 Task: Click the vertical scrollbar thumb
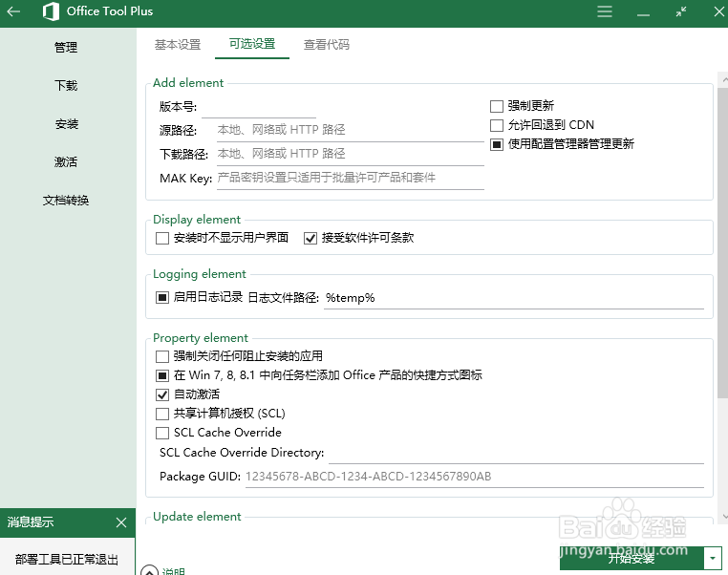[722, 242]
